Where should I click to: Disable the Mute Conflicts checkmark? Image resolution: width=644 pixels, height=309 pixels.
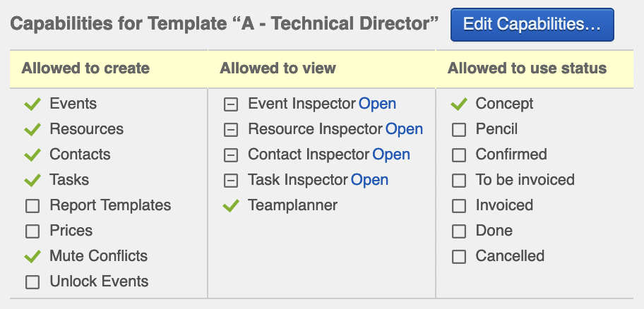pyautogui.click(x=32, y=257)
